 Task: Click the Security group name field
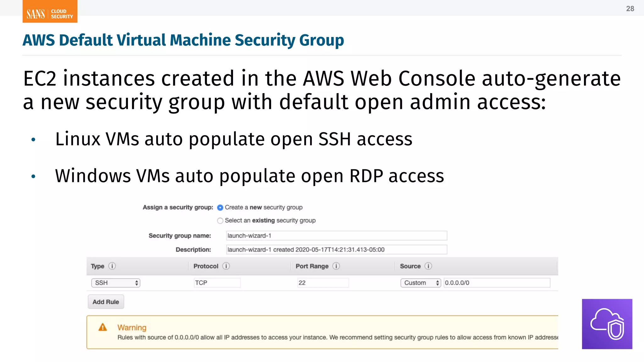click(x=336, y=236)
